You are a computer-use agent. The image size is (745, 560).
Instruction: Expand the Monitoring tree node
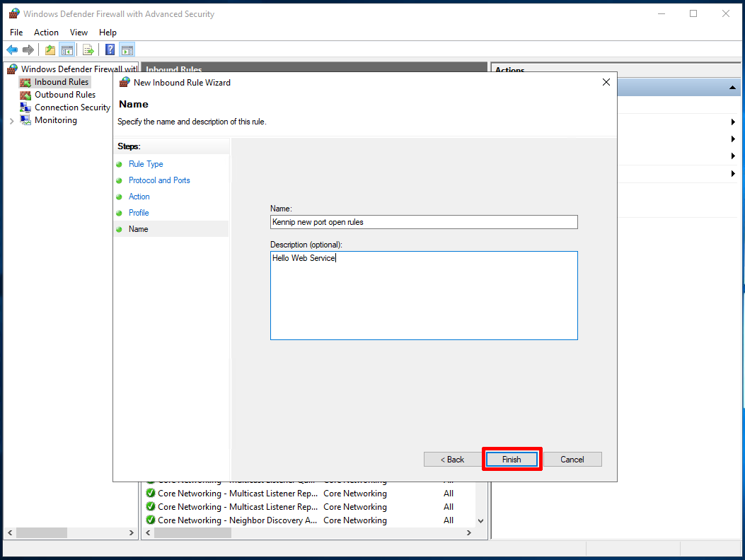12,121
